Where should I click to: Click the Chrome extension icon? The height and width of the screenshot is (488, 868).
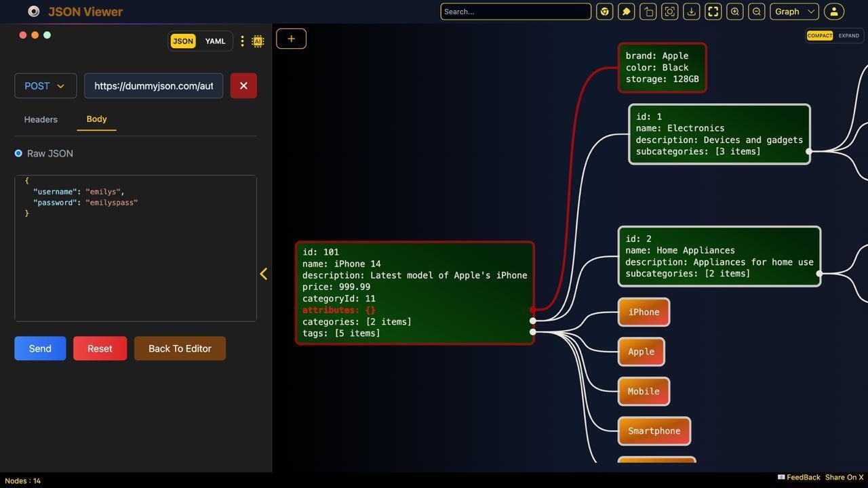click(x=604, y=12)
